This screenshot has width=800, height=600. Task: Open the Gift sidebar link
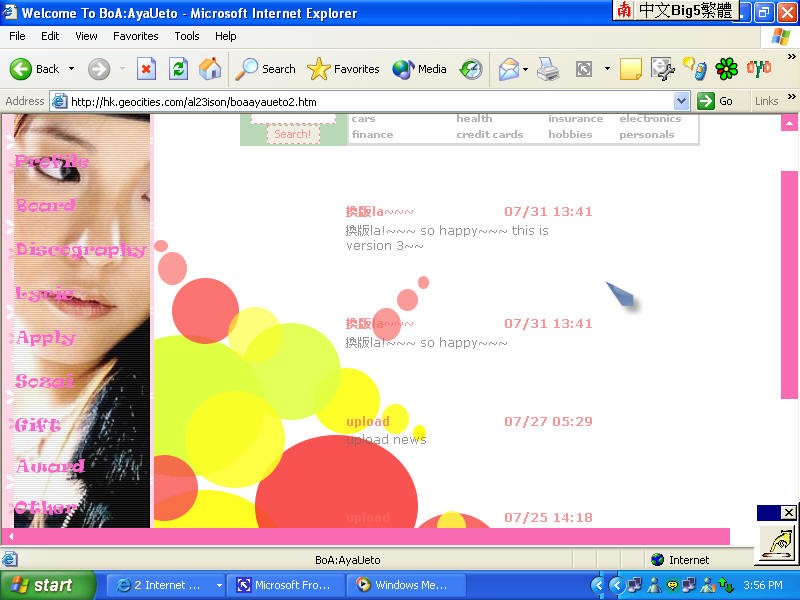point(38,424)
